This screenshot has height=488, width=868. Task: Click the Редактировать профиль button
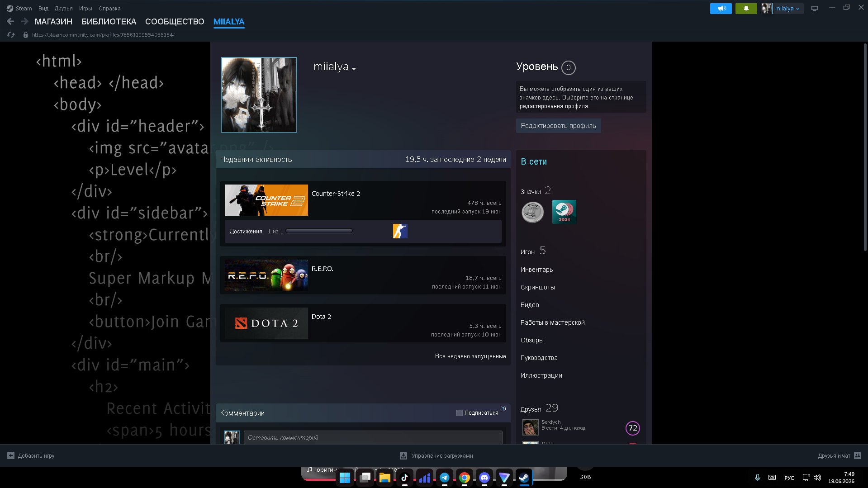(558, 126)
